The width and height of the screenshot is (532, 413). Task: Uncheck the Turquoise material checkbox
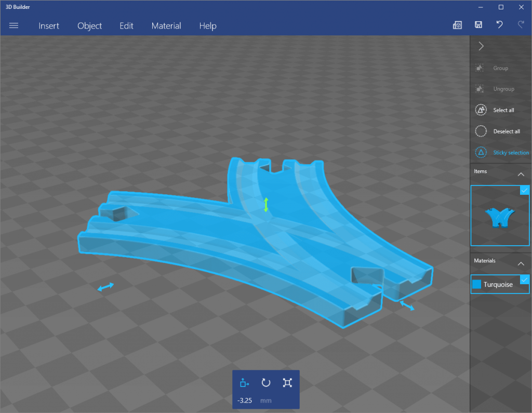[x=524, y=280]
